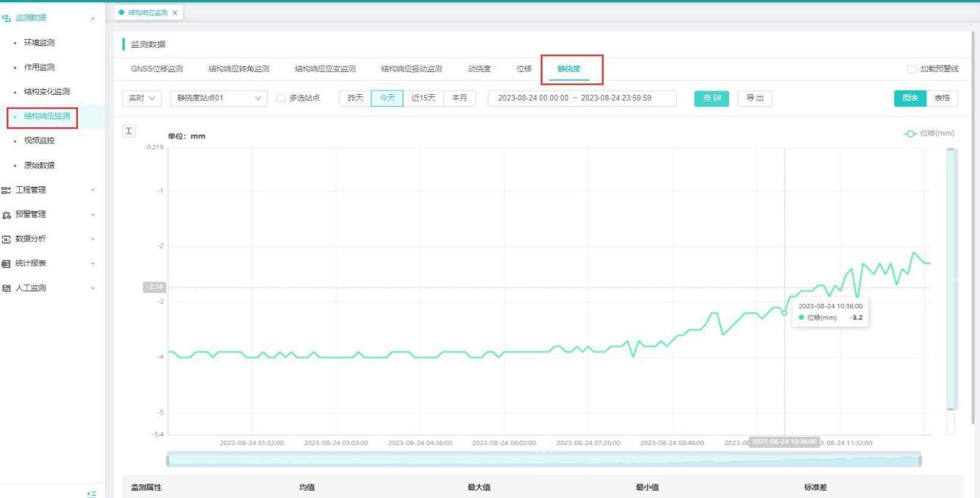Click the 导出 export button
This screenshot has height=498, width=980.
[754, 98]
